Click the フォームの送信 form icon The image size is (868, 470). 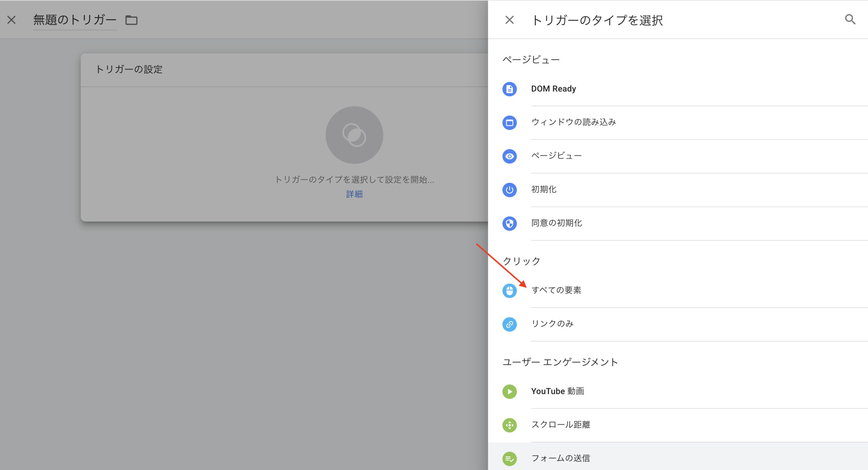click(x=509, y=459)
